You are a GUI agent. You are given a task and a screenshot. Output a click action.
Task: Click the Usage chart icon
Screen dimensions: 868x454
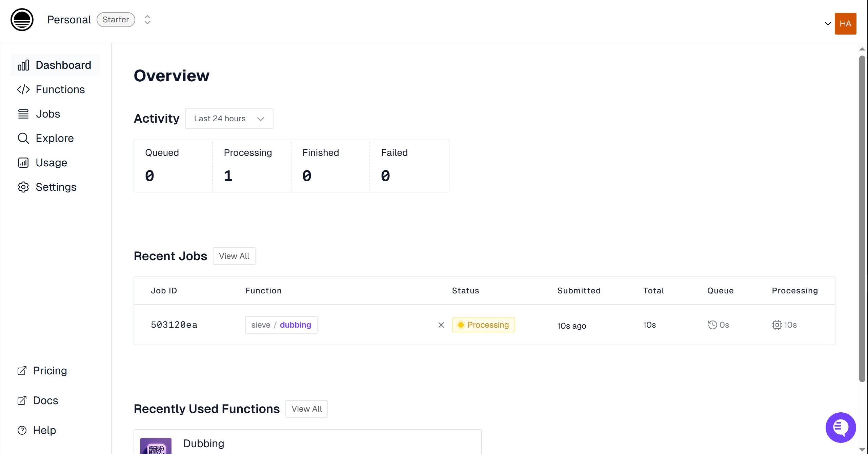23,163
